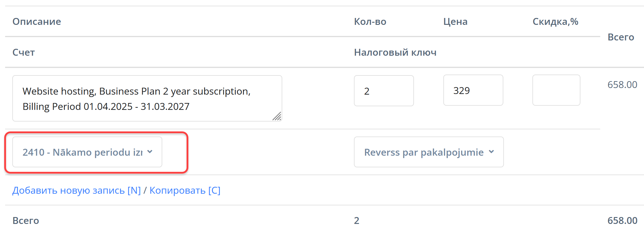Click the empty discount percent field
Screen dimensions: 644x235
pos(556,90)
